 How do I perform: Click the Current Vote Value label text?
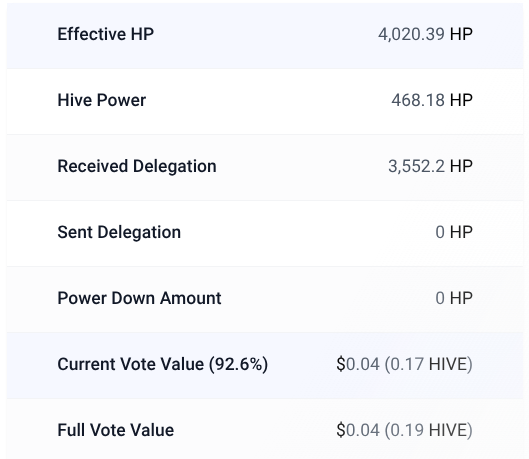(x=131, y=364)
